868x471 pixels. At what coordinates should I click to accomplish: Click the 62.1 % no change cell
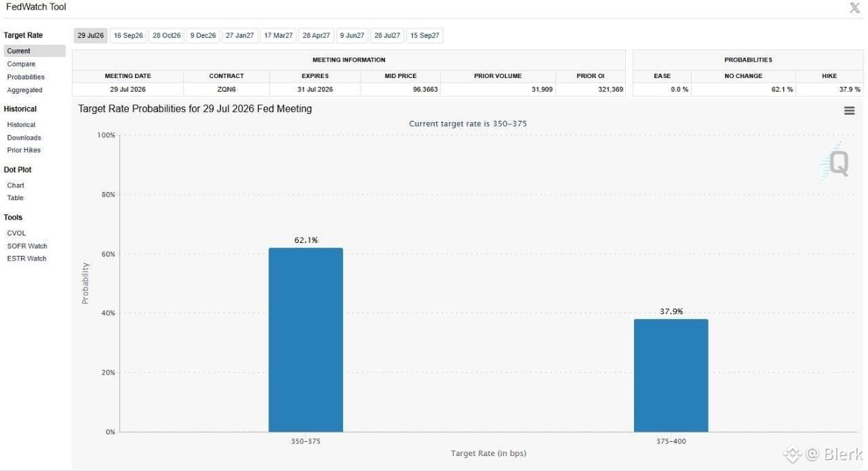(x=743, y=89)
